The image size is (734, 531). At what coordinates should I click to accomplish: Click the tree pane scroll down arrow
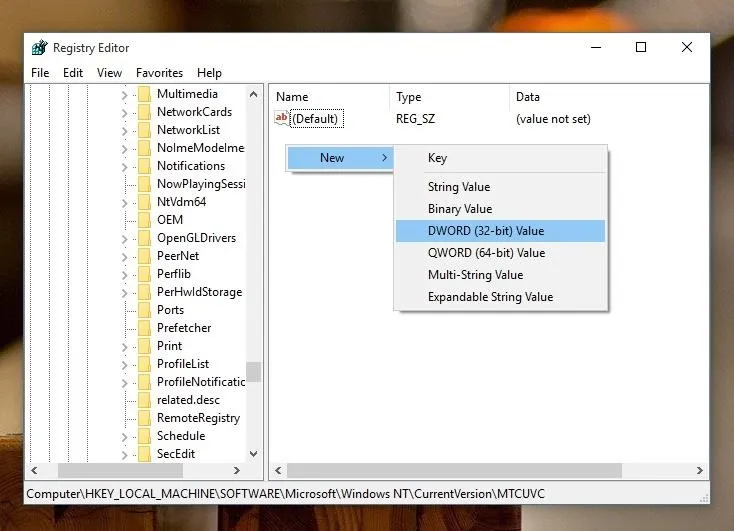(254, 454)
